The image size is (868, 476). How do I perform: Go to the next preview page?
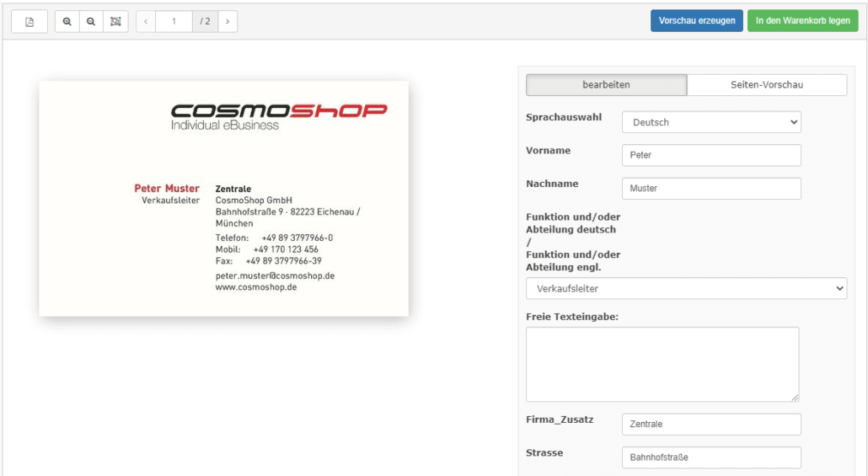(x=228, y=21)
